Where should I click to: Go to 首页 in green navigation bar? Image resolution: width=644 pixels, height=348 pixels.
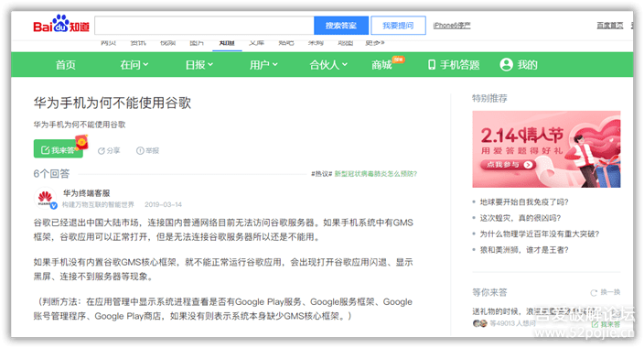(66, 65)
